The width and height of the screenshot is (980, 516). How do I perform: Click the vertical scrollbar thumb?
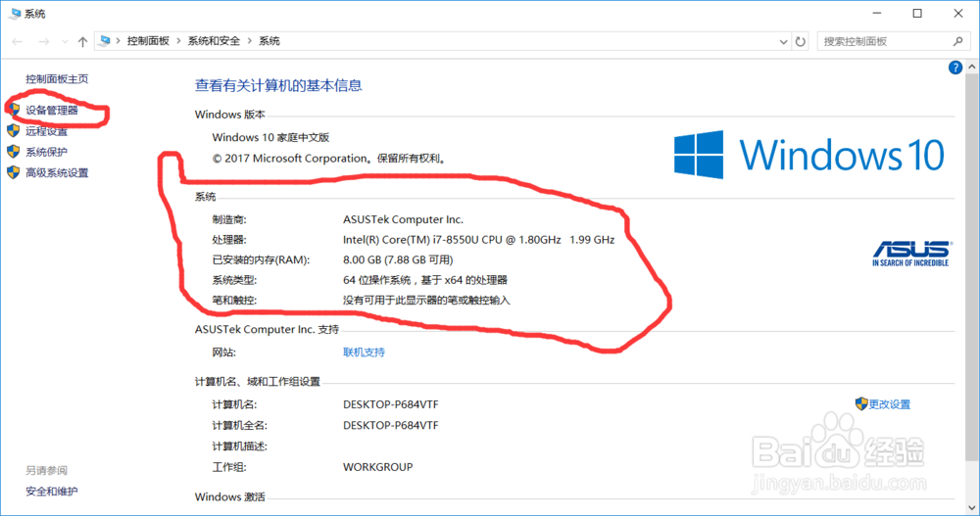(972, 266)
